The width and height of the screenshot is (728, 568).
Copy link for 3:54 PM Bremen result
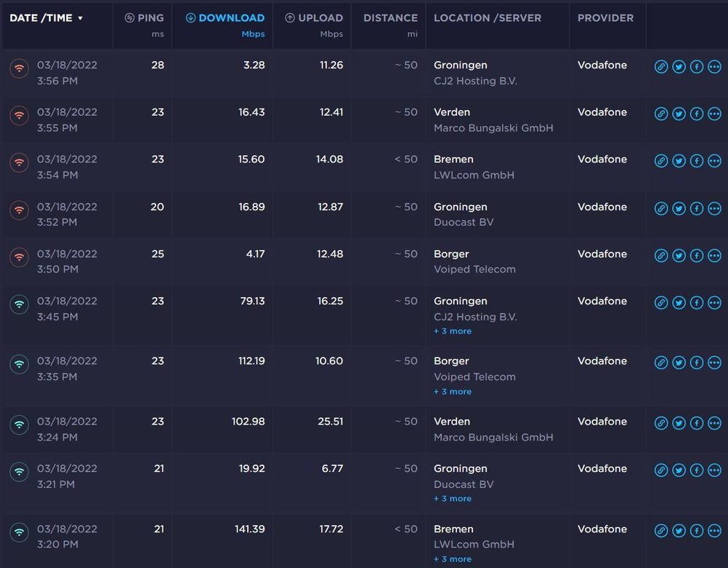(661, 161)
